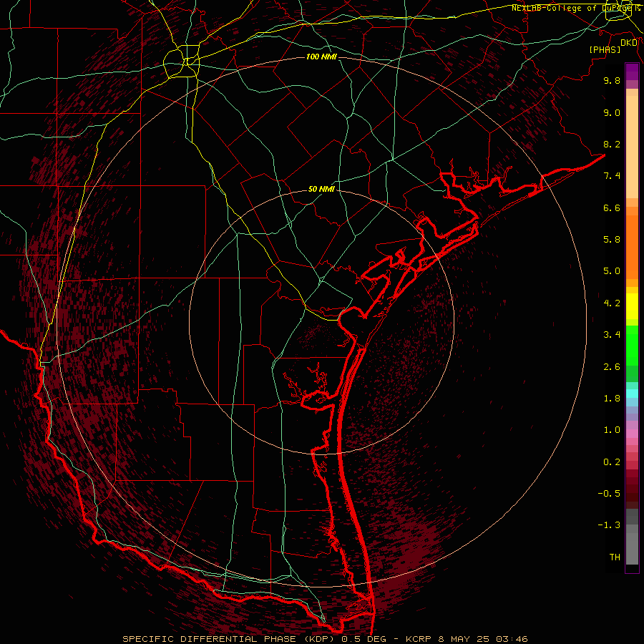644x644 pixels.
Task: Click the 8.2 value on the scale
Action: [x=612, y=144]
